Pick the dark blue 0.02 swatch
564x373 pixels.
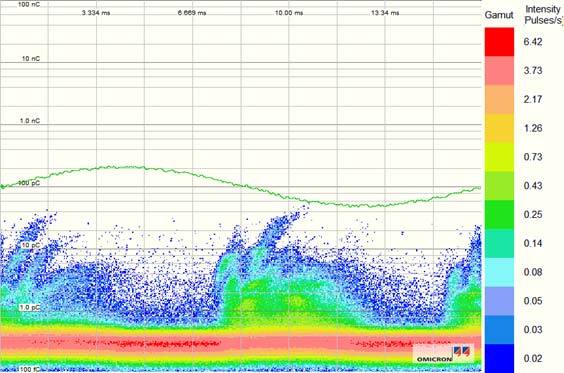499,358
